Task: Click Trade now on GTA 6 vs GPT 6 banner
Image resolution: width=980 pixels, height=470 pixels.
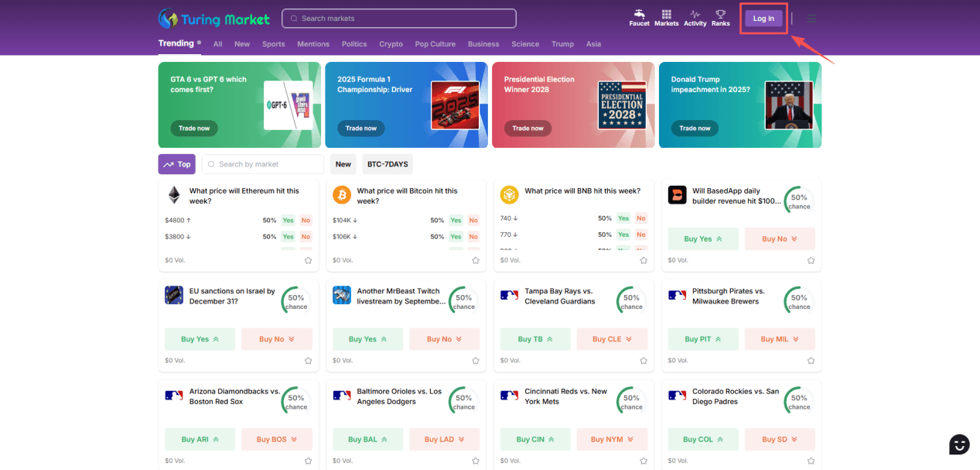Action: coord(194,129)
